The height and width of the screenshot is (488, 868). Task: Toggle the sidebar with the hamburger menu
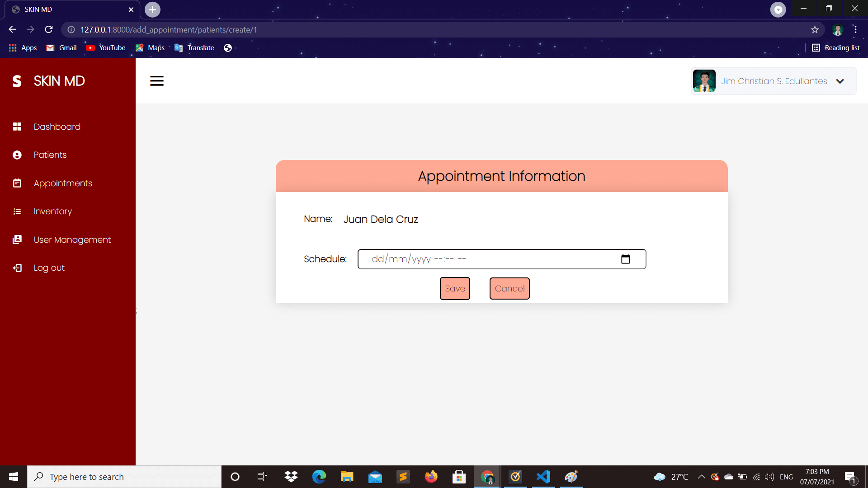coord(156,81)
